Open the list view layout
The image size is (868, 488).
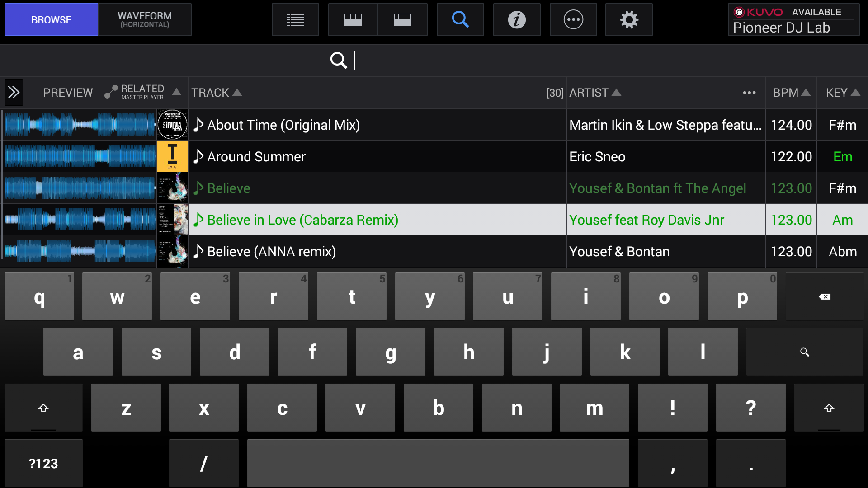[x=295, y=20]
